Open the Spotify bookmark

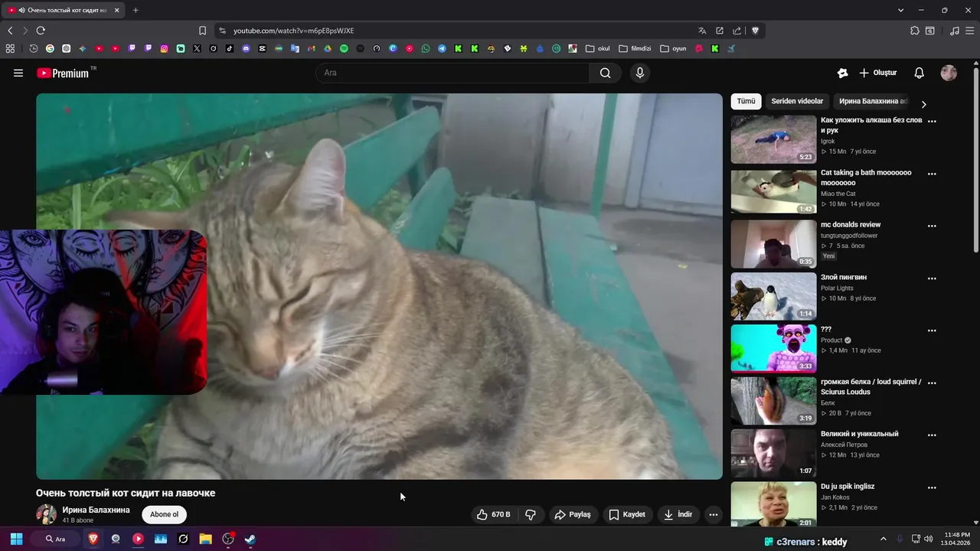click(344, 48)
